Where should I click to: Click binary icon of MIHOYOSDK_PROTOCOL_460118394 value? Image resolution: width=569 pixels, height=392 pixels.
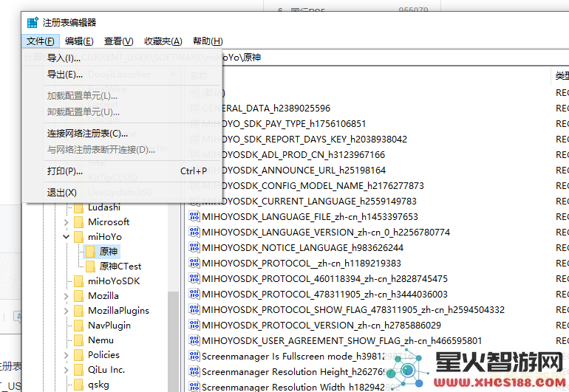pyautogui.click(x=194, y=279)
